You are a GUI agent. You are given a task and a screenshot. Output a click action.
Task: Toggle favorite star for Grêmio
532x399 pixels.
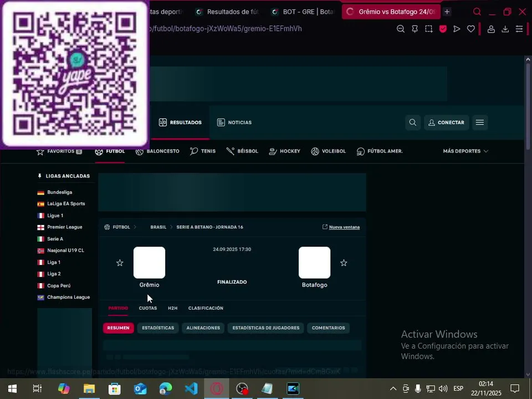coord(120,263)
